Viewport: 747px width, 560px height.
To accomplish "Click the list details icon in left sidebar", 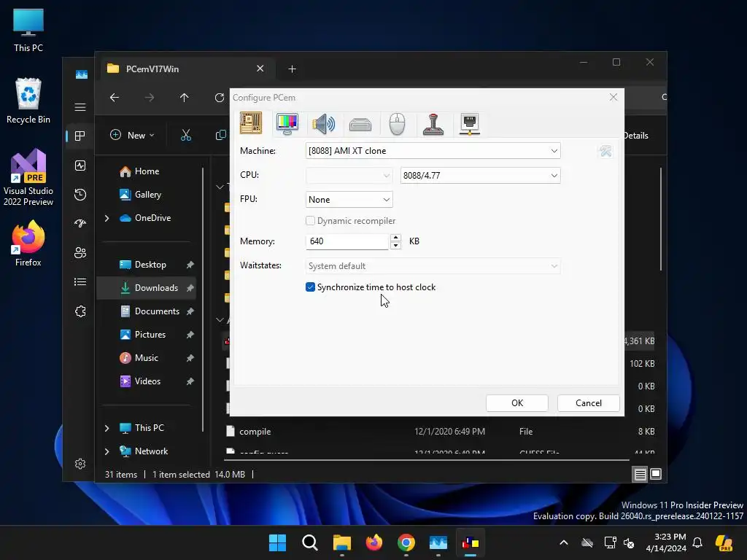I will click(80, 282).
